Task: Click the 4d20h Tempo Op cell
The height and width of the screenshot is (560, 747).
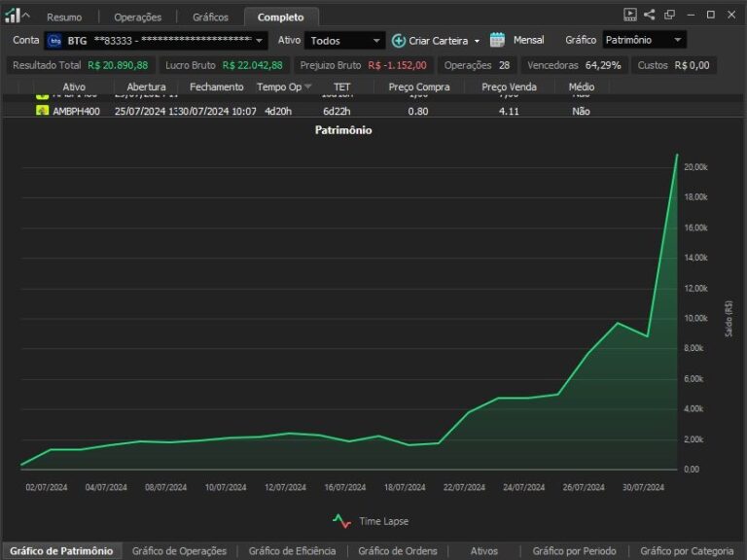Action: coord(278,112)
